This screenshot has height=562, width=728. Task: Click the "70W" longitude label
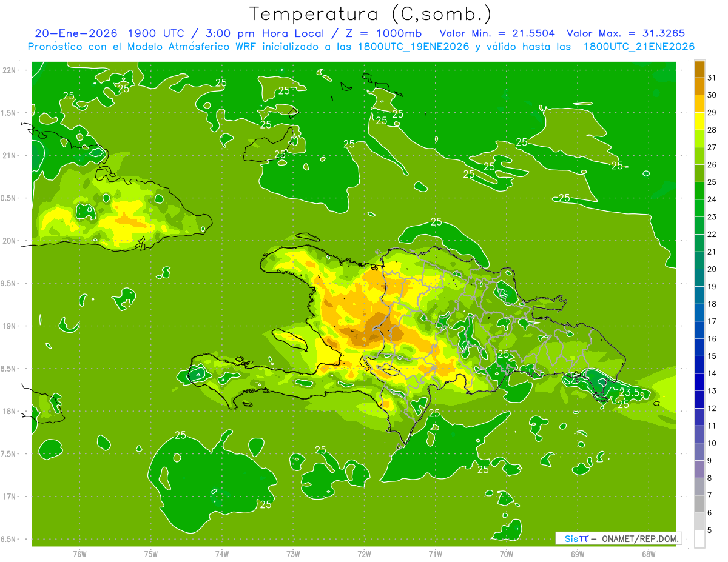pos(507,554)
